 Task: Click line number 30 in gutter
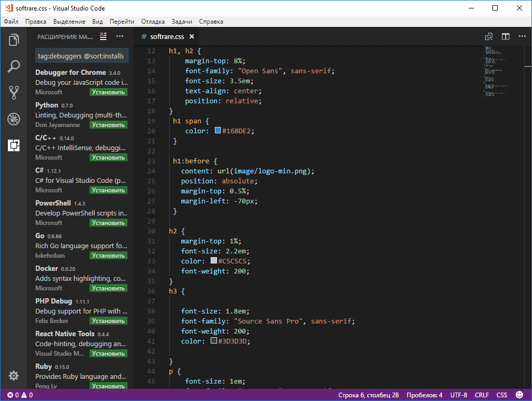click(x=151, y=231)
